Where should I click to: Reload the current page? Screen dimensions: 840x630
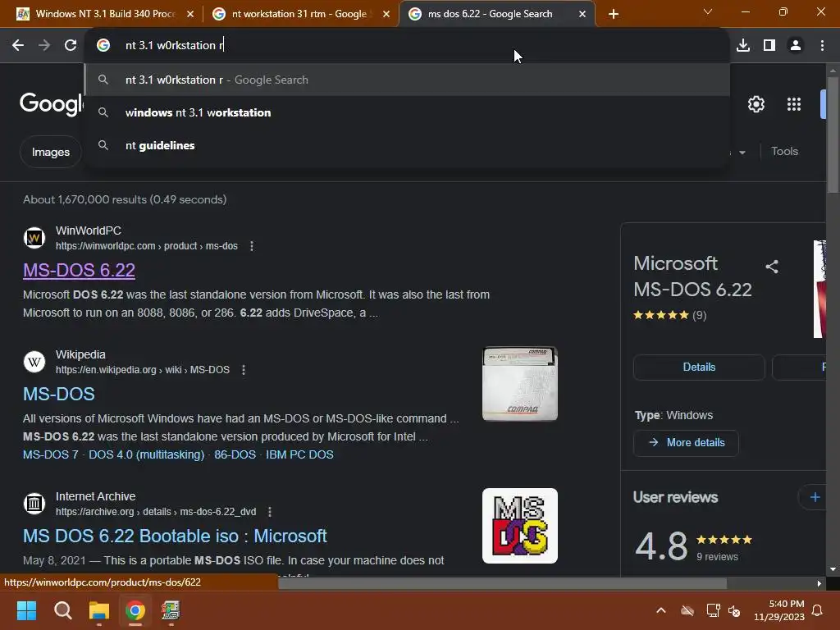[71, 46]
